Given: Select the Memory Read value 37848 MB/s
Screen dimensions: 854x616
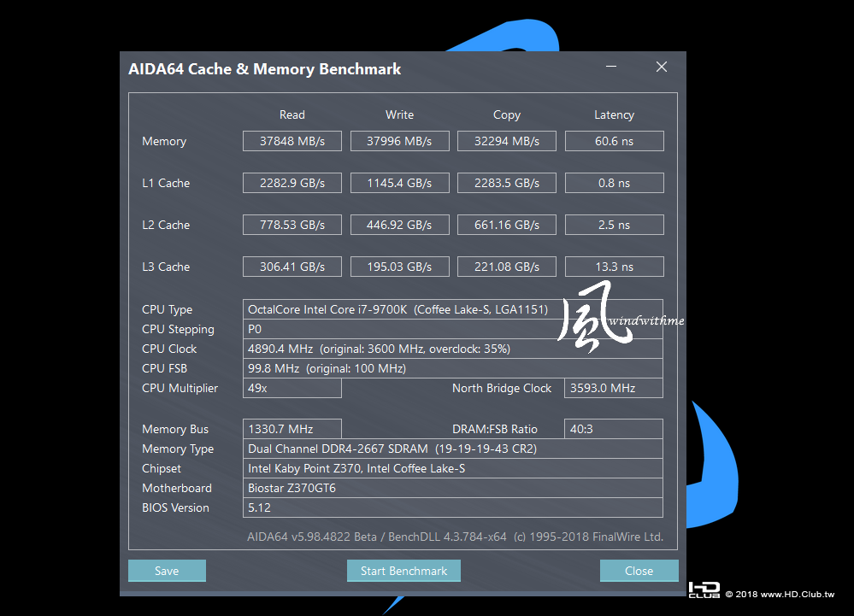Looking at the screenshot, I should coord(292,141).
